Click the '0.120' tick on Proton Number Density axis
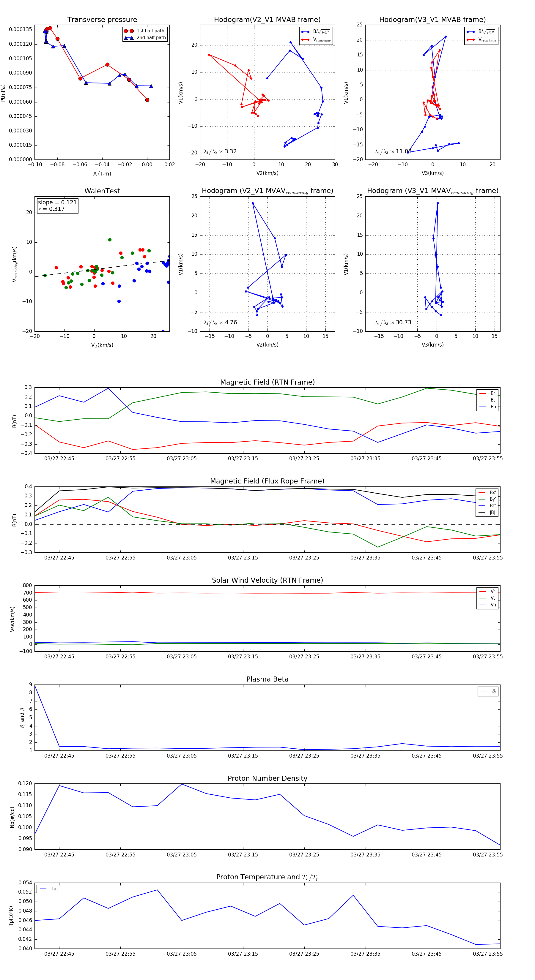535x980 pixels. point(25,783)
